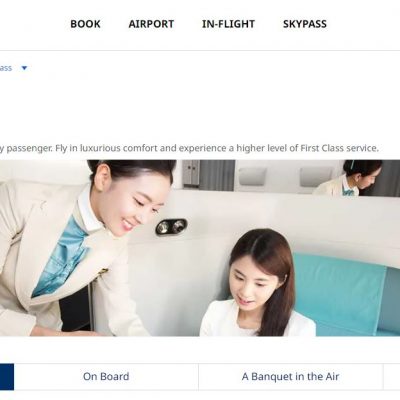This screenshot has width=400, height=400.
Task: Open the SKYPASS navigation menu
Action: [x=305, y=24]
